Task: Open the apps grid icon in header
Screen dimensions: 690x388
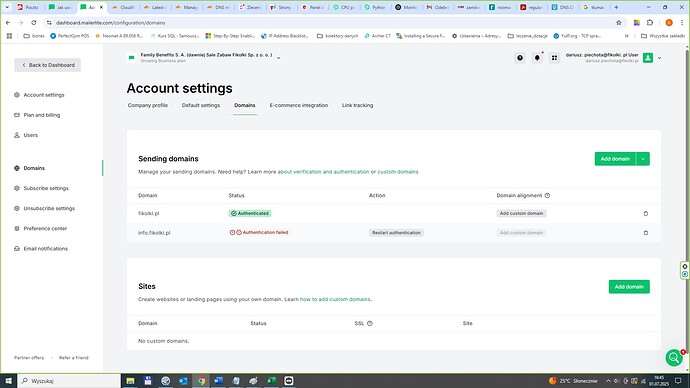Action: (x=554, y=58)
